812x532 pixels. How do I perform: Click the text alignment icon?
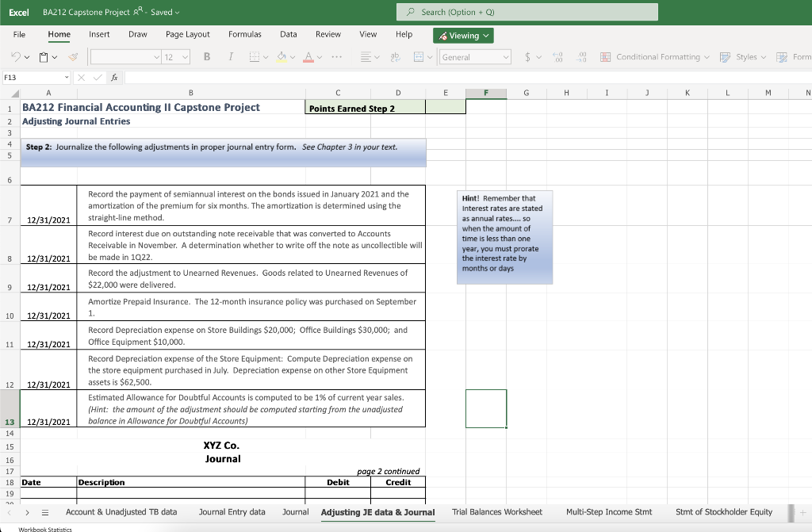[366, 57]
